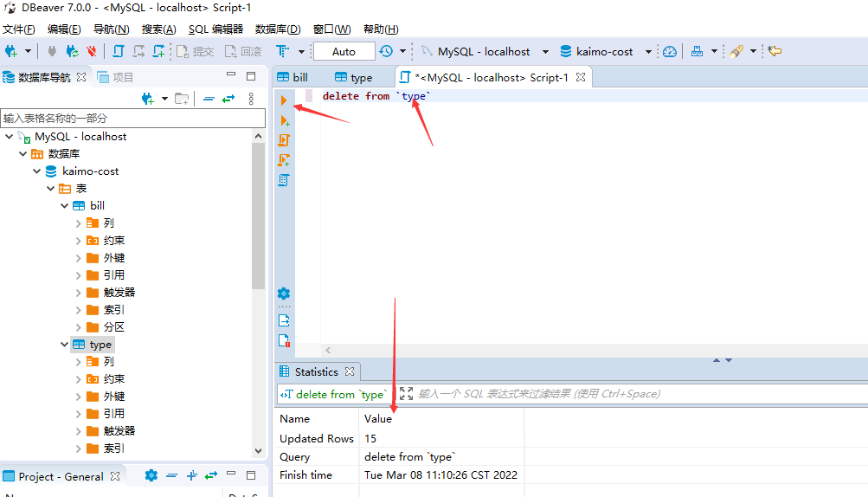Screen dimensions: 868x497
Task: Toggle the Auto commit mode field
Action: coord(344,52)
